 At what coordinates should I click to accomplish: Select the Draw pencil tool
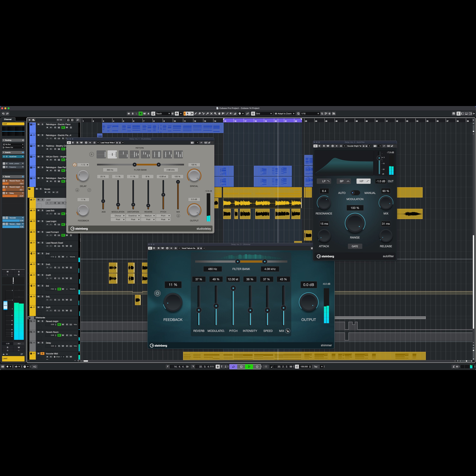click(x=196, y=114)
